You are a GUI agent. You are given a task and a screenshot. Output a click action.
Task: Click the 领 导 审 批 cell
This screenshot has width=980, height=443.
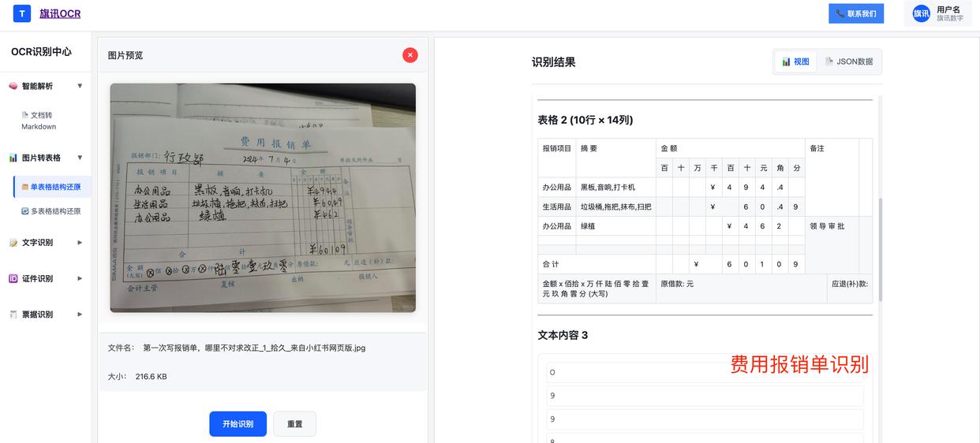(x=832, y=245)
